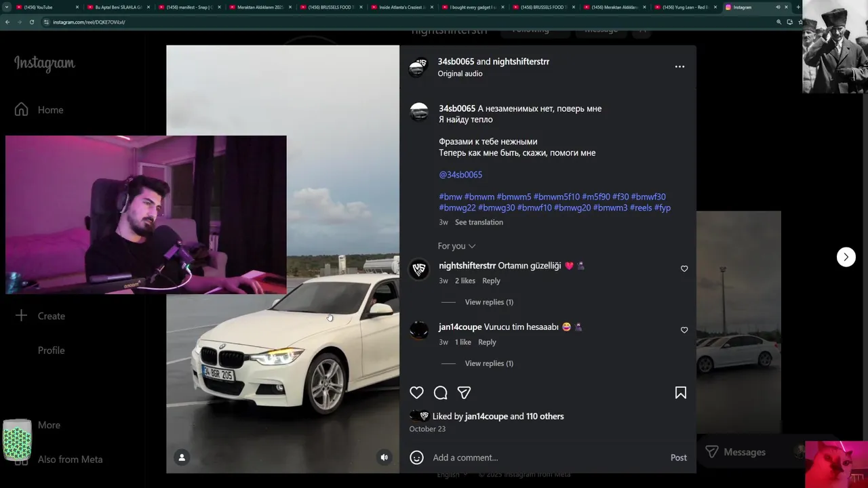The width and height of the screenshot is (868, 488).
Task: Switch to the Yung Lean - Red tab
Action: coord(685,7)
